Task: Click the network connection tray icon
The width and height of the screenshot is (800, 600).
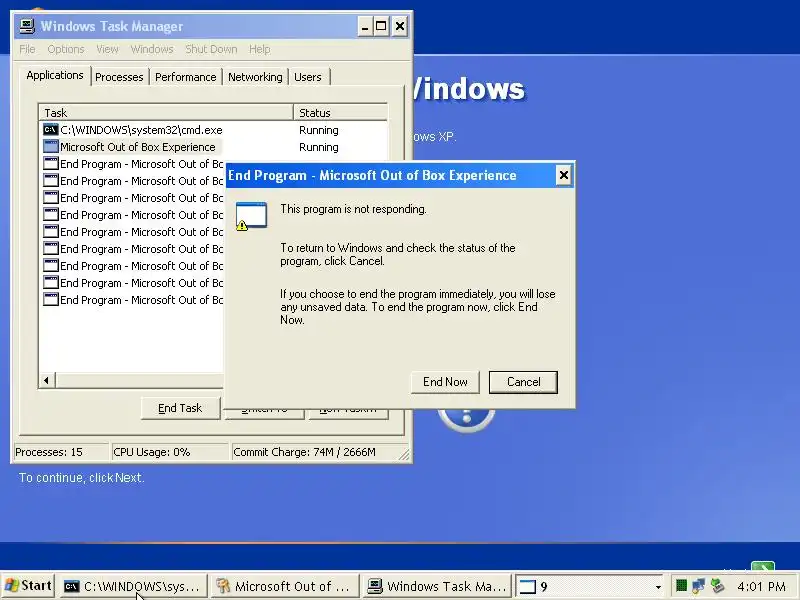Action: point(699,585)
